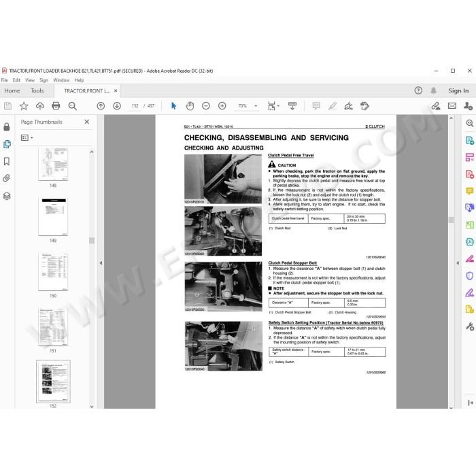476x476 pixels.
Task: Show Page Thumbnails sidebar icon
Action: tap(7, 144)
